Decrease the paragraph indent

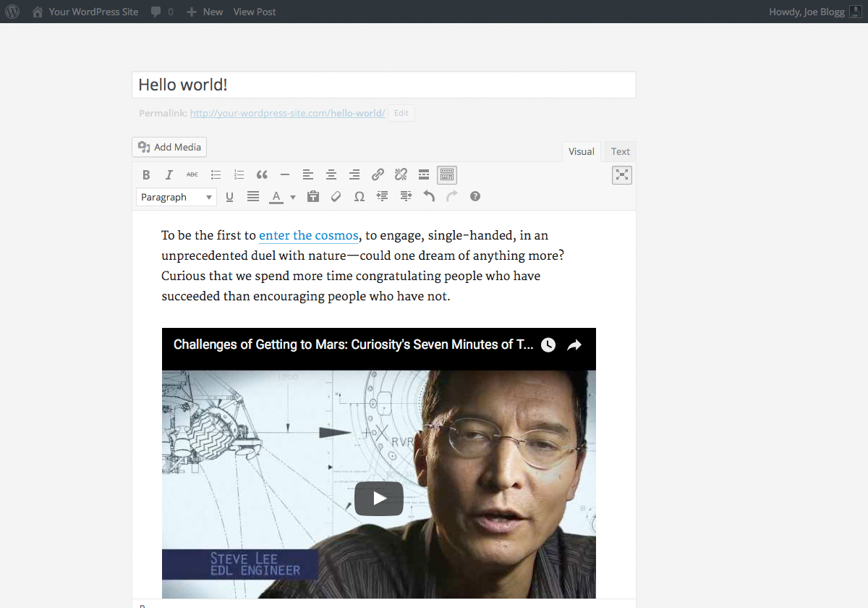[383, 196]
